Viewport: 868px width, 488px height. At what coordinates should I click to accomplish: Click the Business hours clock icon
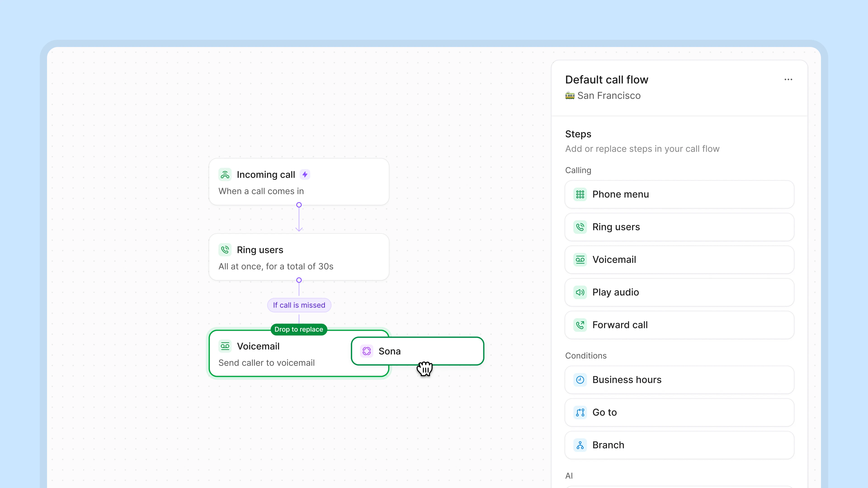[x=580, y=380]
